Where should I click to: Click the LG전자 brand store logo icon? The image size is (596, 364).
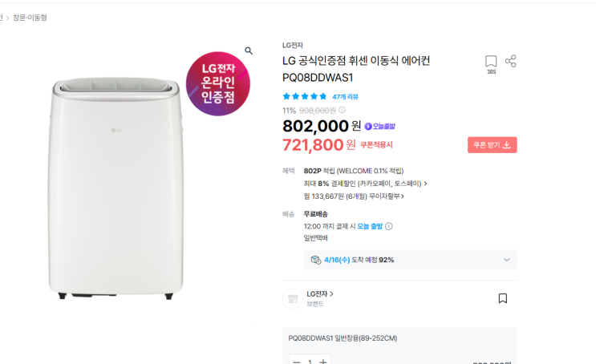(293, 299)
